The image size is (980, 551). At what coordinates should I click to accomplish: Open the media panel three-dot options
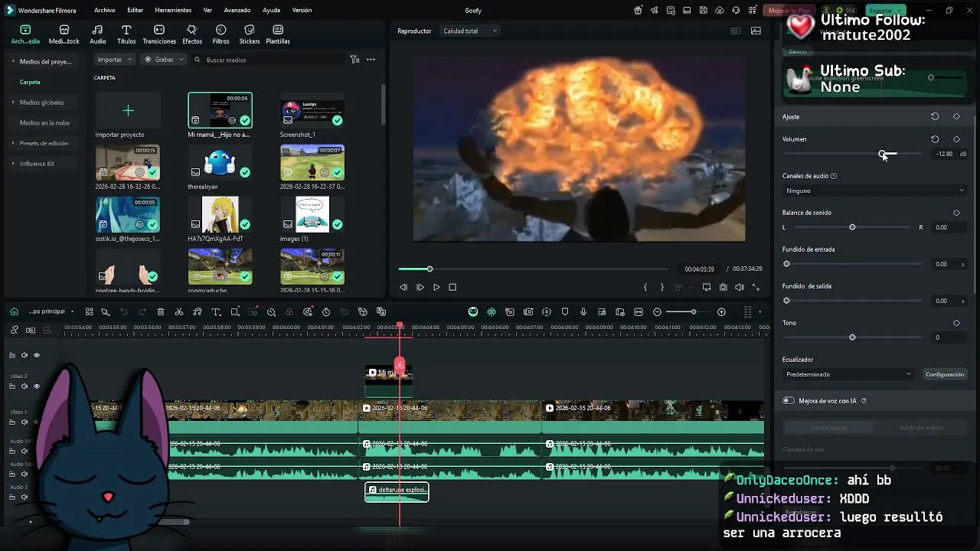(371, 60)
